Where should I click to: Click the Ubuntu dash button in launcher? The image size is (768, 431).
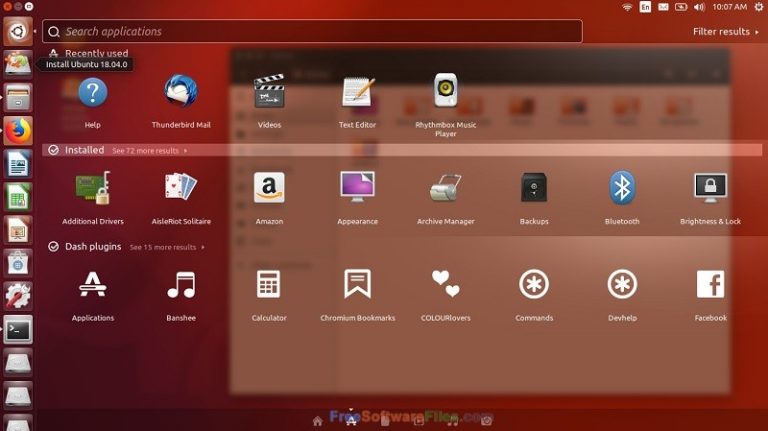tap(18, 31)
